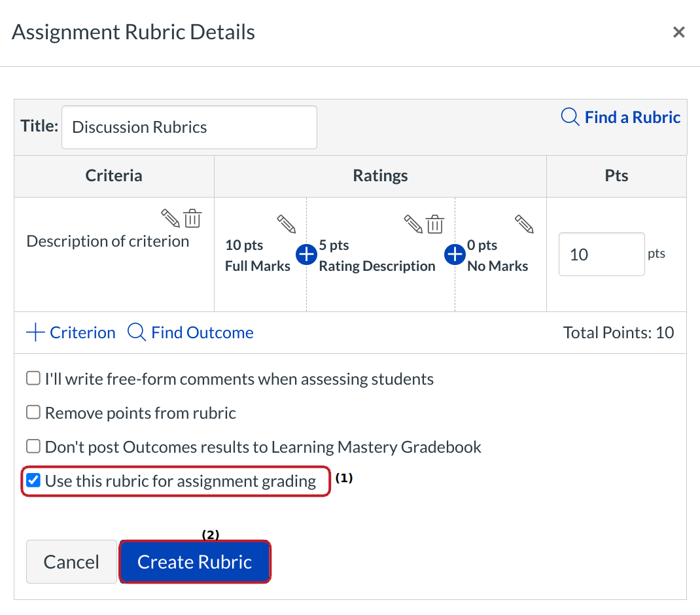This screenshot has width=700, height=615.
Task: Enable free-form comments when assessing students
Action: click(x=33, y=379)
